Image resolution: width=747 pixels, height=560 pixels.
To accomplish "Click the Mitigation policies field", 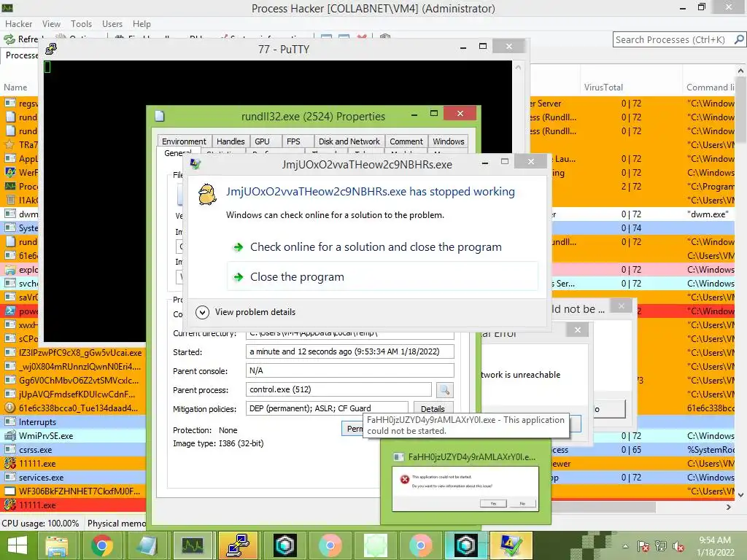I will pos(327,408).
